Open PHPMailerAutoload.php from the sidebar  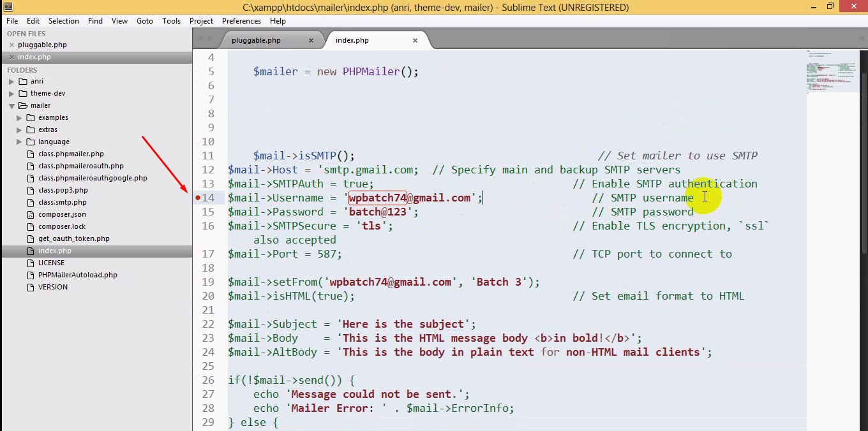(77, 275)
